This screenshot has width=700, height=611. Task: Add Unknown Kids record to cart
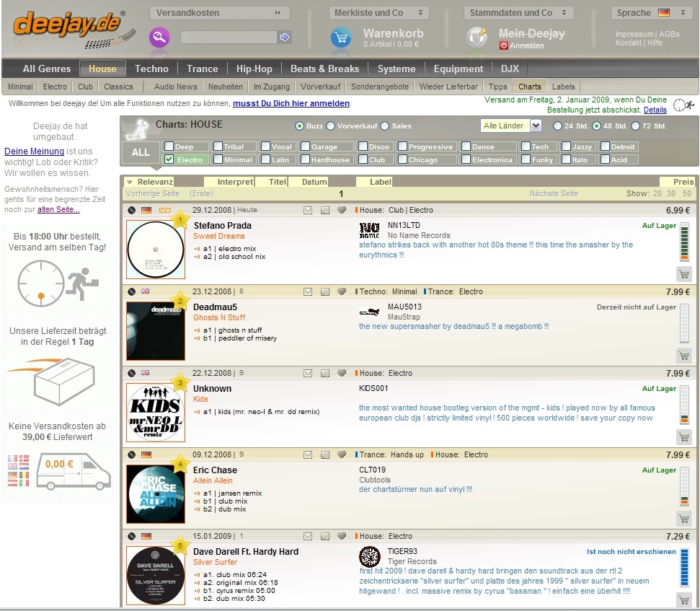[x=684, y=437]
